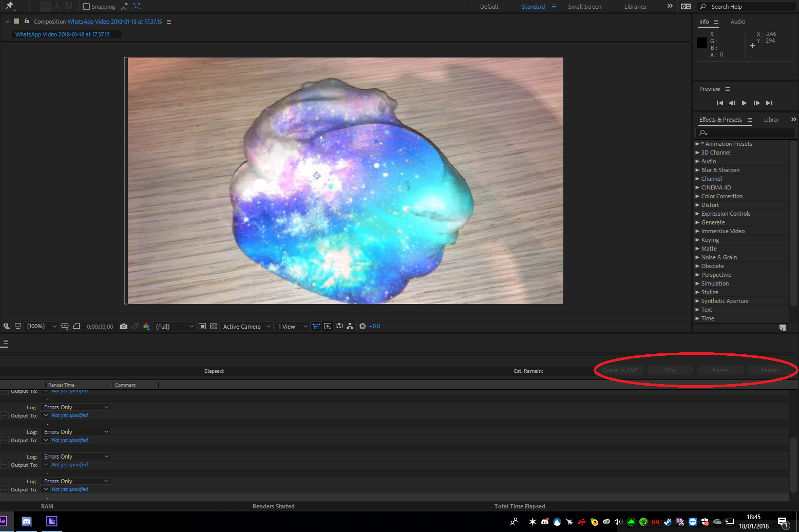Expand the Keying effects category

[697, 240]
